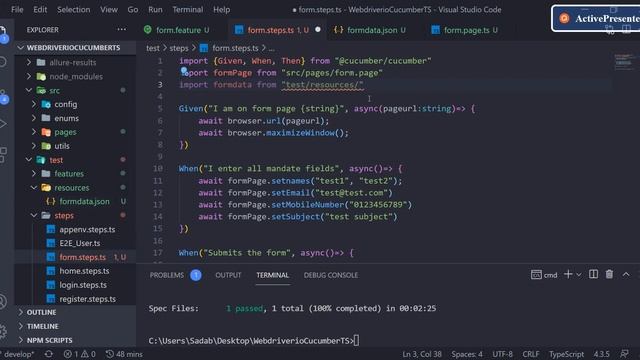Image resolution: width=640 pixels, height=360 pixels.
Task: Open login.steps.ts file
Action: [76, 285]
